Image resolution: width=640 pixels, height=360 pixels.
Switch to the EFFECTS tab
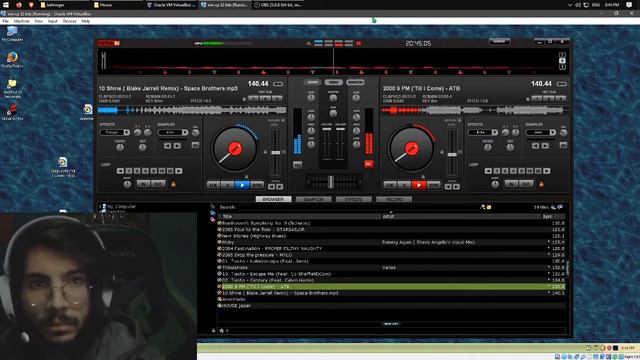click(353, 199)
